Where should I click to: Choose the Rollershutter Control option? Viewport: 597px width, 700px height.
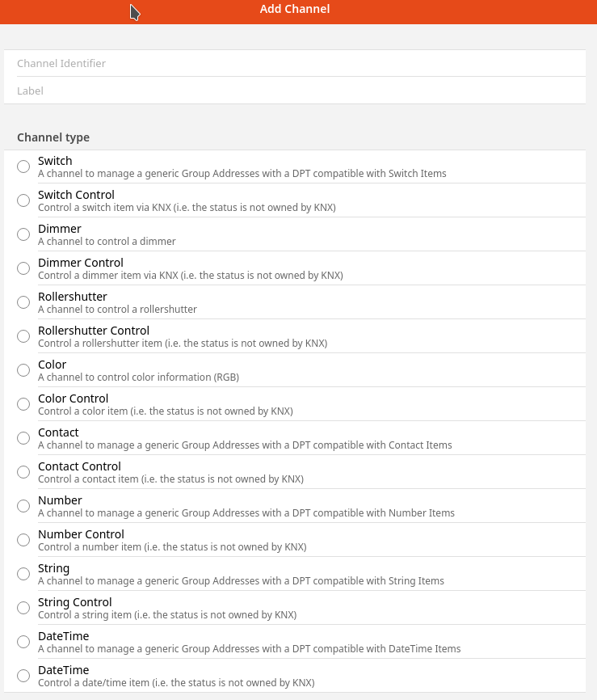point(23,336)
